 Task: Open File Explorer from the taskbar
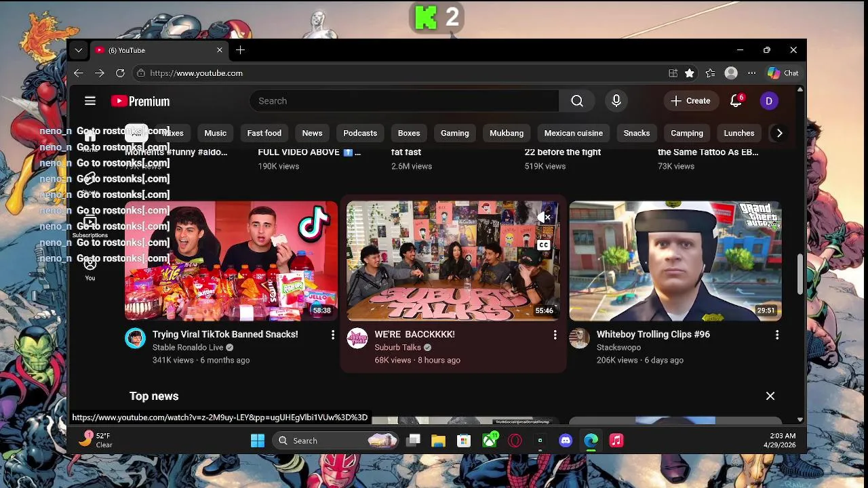pyautogui.click(x=438, y=441)
